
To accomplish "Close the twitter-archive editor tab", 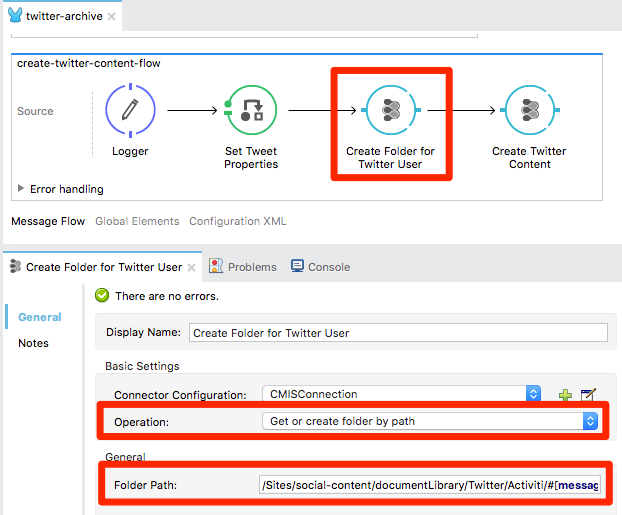I will pos(112,16).
